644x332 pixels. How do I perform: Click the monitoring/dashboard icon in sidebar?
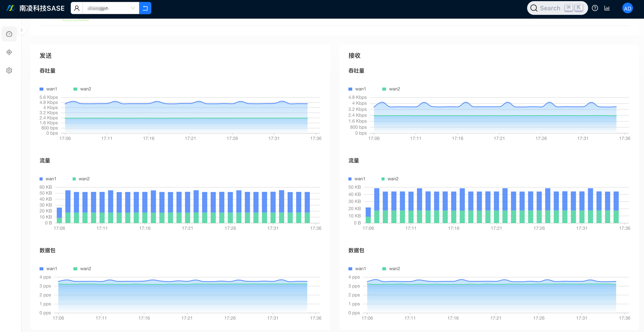(9, 34)
